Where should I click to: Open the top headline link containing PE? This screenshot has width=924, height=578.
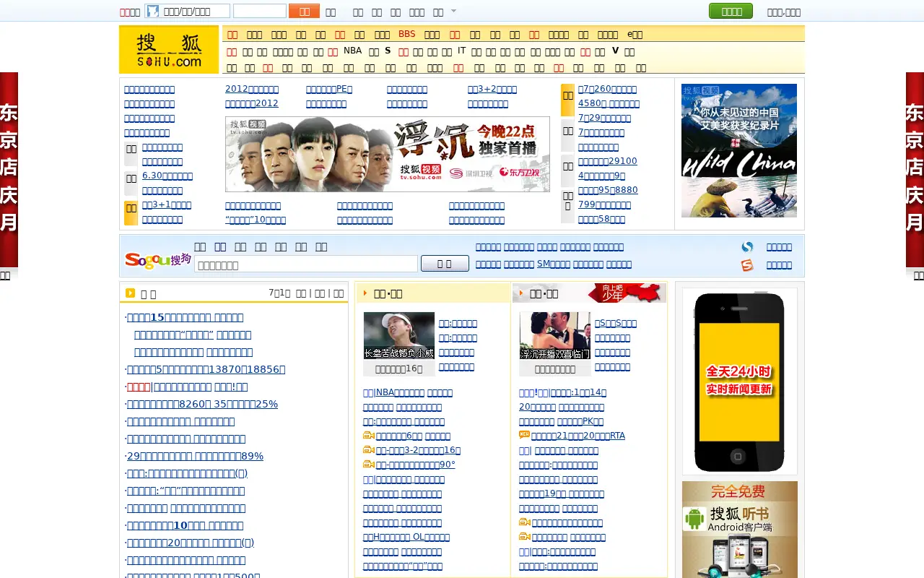click(x=329, y=89)
